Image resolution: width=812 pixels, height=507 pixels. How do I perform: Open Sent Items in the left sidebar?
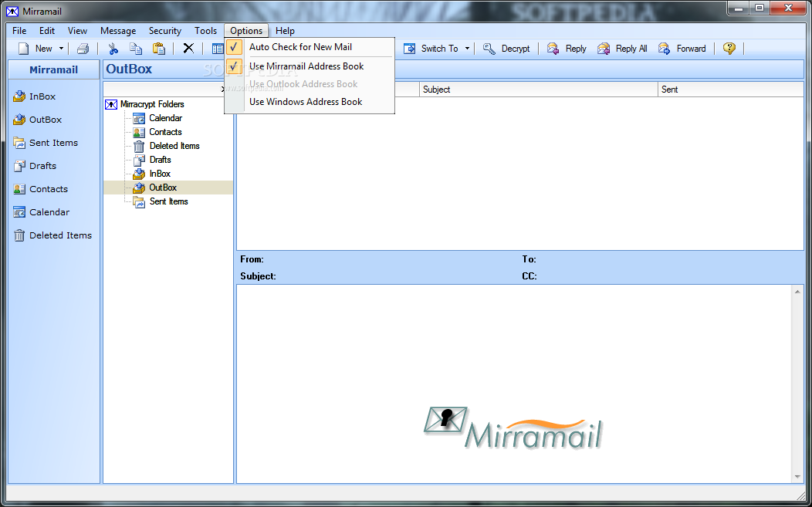pos(46,143)
